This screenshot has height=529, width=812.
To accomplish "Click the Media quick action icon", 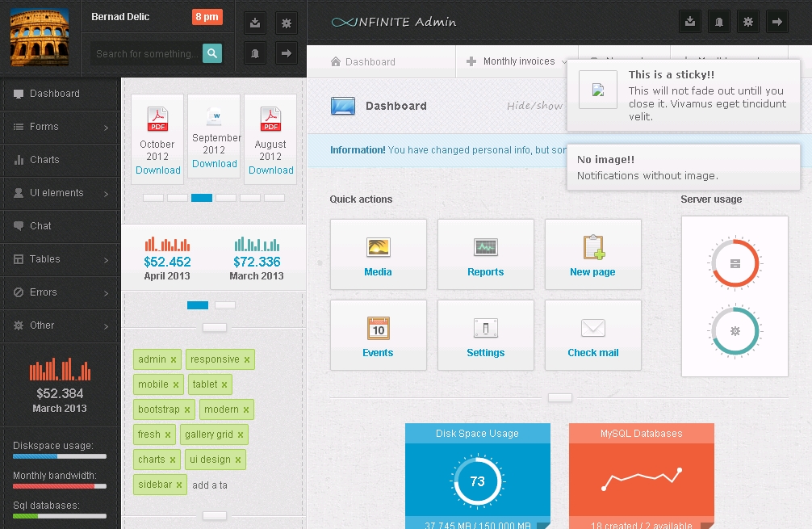I will click(378, 247).
